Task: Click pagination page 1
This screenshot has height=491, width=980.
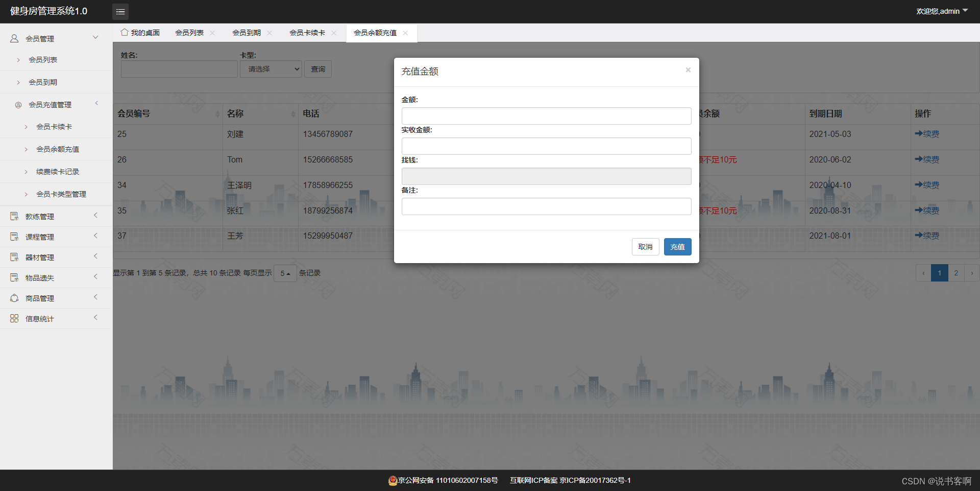Action: point(940,273)
